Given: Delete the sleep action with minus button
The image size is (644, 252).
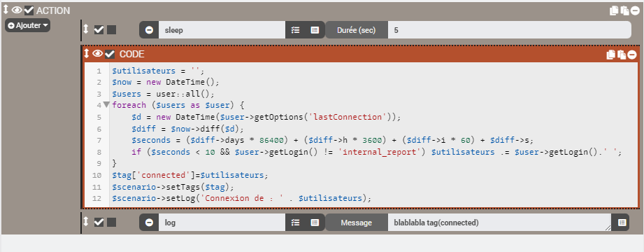Looking at the screenshot, I should [149, 30].
